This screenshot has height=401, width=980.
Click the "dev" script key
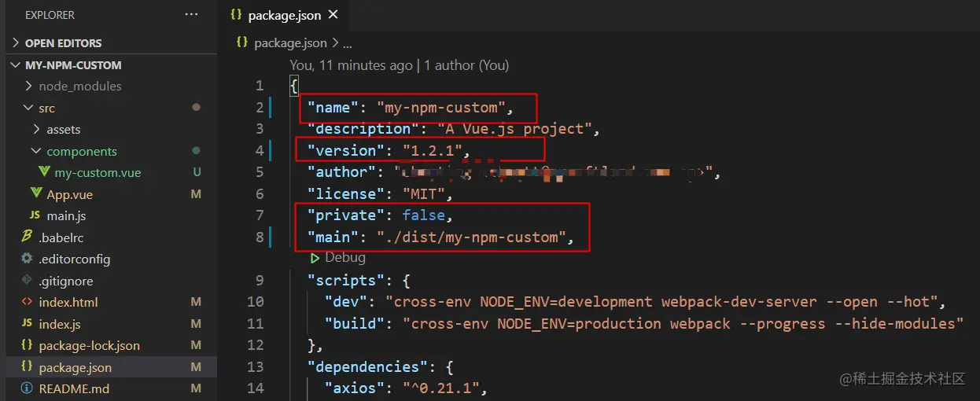coord(346,302)
